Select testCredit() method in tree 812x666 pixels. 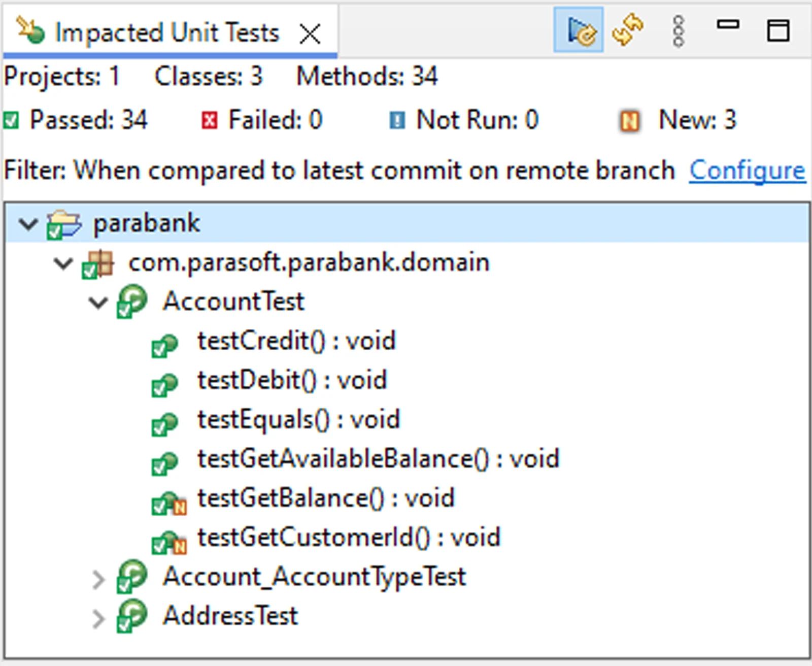pos(296,341)
